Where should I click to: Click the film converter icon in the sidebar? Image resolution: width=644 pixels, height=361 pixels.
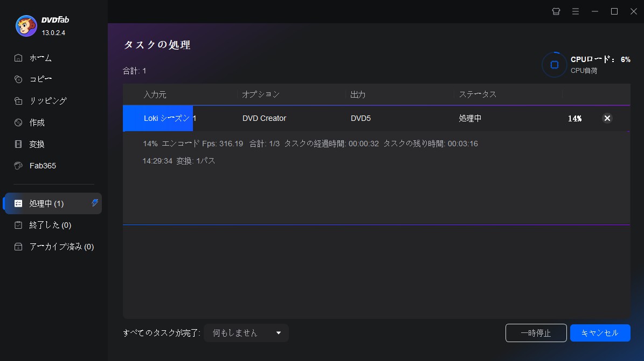tap(18, 144)
